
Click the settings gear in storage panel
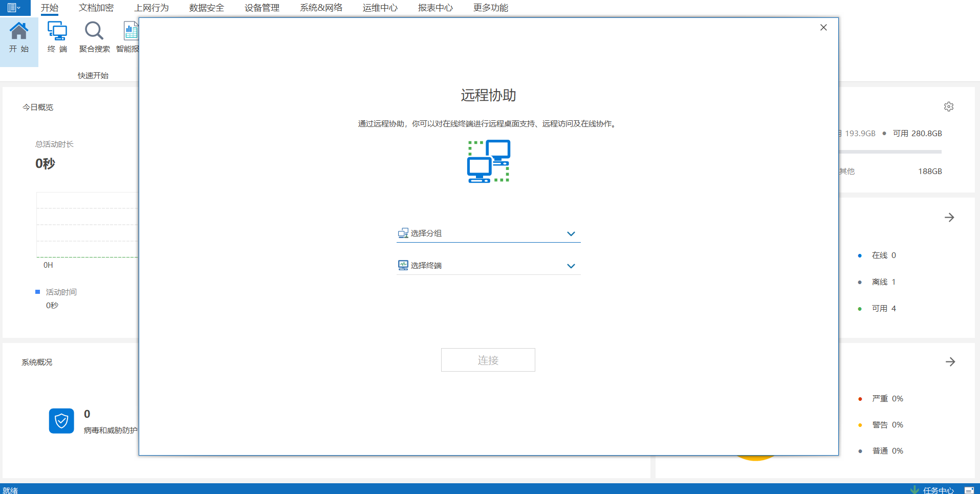(949, 106)
